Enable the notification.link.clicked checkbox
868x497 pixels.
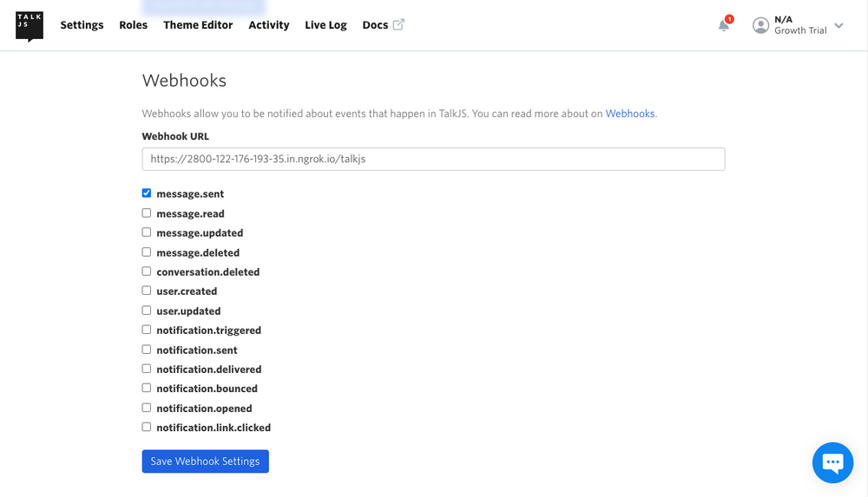pyautogui.click(x=146, y=427)
